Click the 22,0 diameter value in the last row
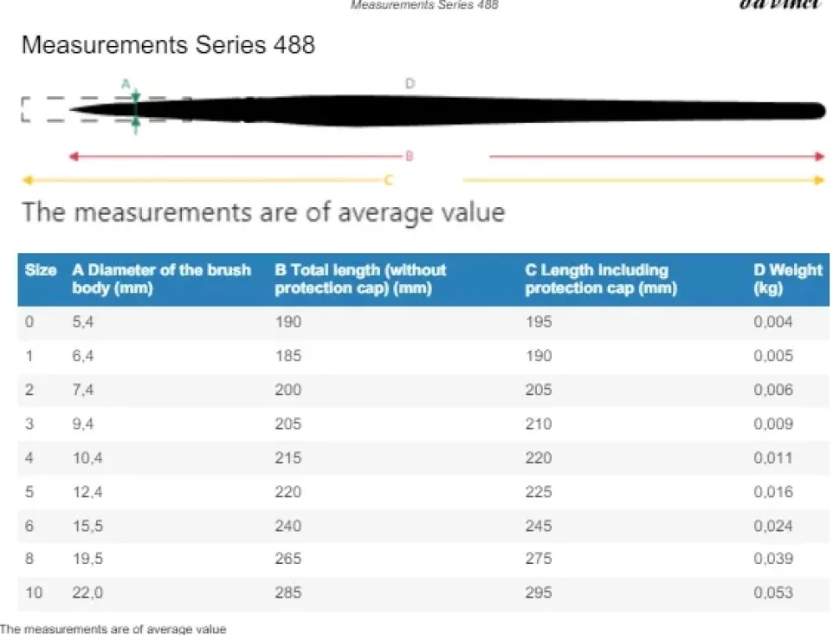840x635 pixels. [x=87, y=593]
